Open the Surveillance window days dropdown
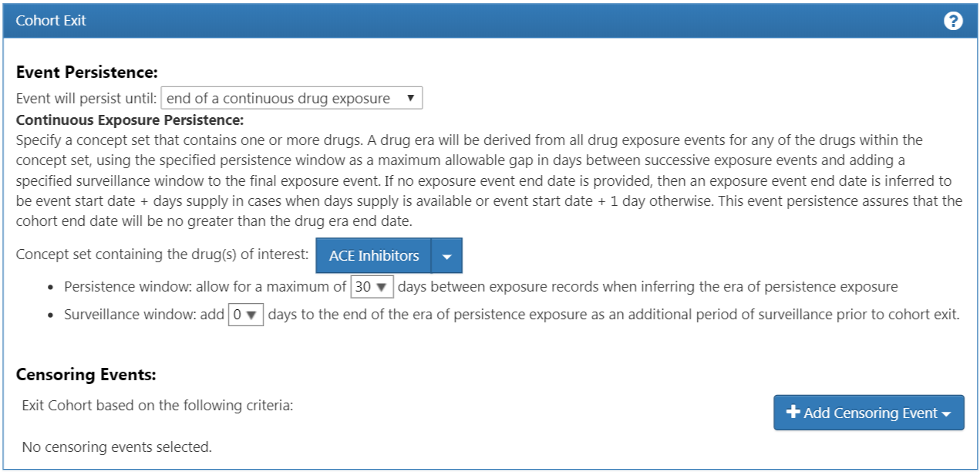The image size is (980, 472). (x=246, y=315)
